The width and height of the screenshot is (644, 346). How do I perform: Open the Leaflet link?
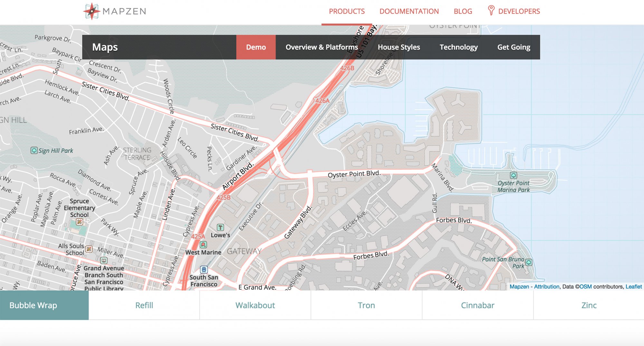(633, 287)
